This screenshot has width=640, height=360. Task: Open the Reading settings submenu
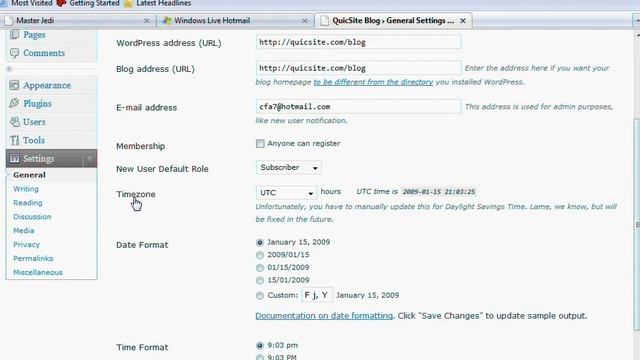[x=28, y=203]
